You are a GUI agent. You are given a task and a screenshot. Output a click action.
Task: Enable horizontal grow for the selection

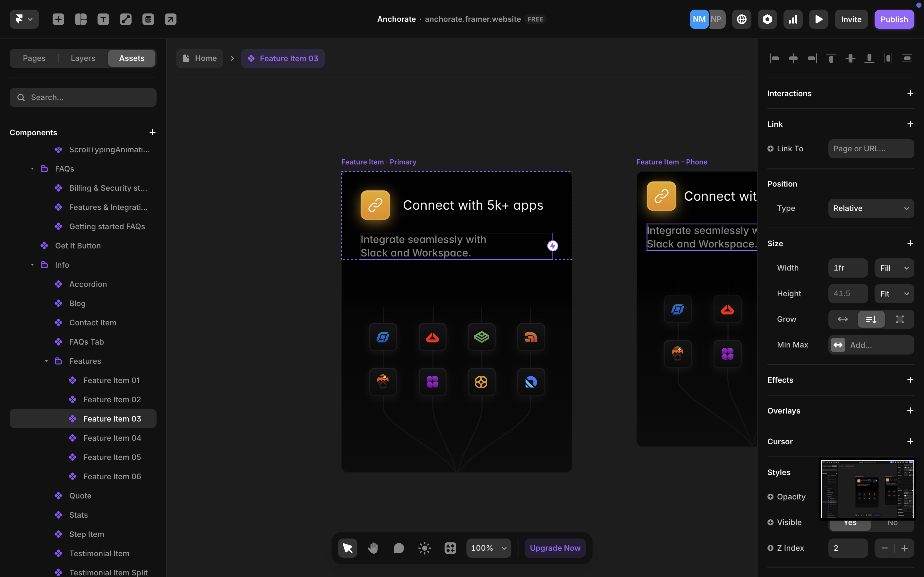pyautogui.click(x=843, y=319)
